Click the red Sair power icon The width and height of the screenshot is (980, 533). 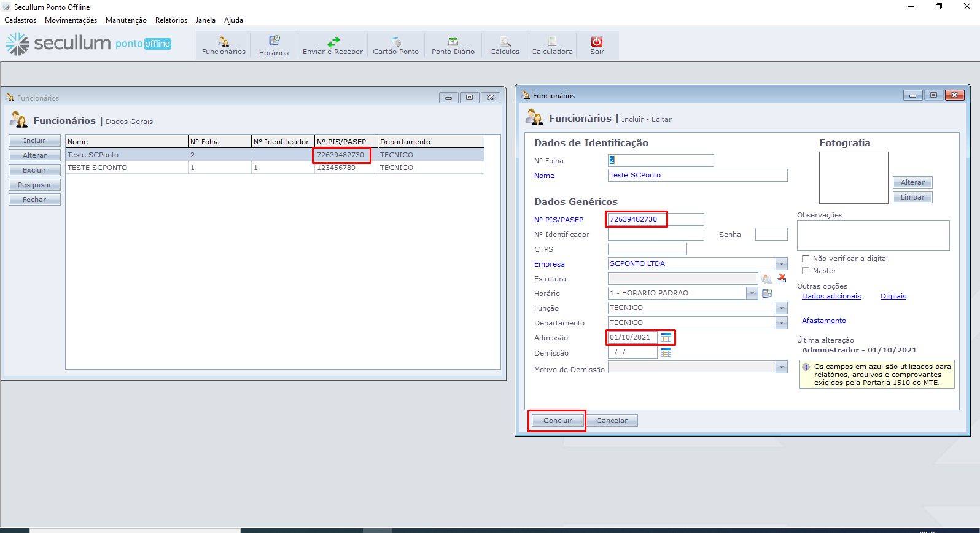coord(597,42)
